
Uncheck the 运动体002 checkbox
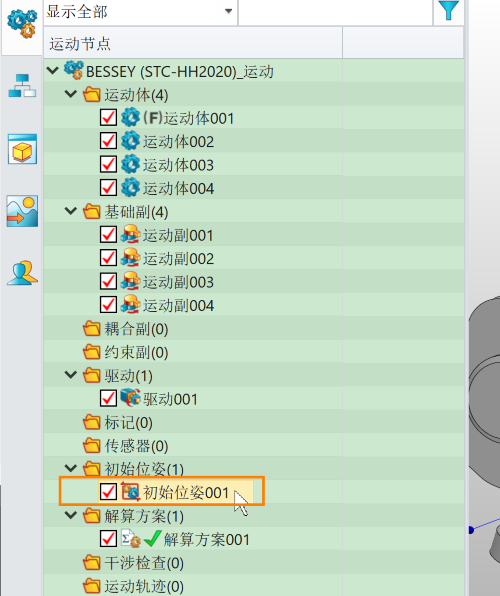pyautogui.click(x=108, y=141)
